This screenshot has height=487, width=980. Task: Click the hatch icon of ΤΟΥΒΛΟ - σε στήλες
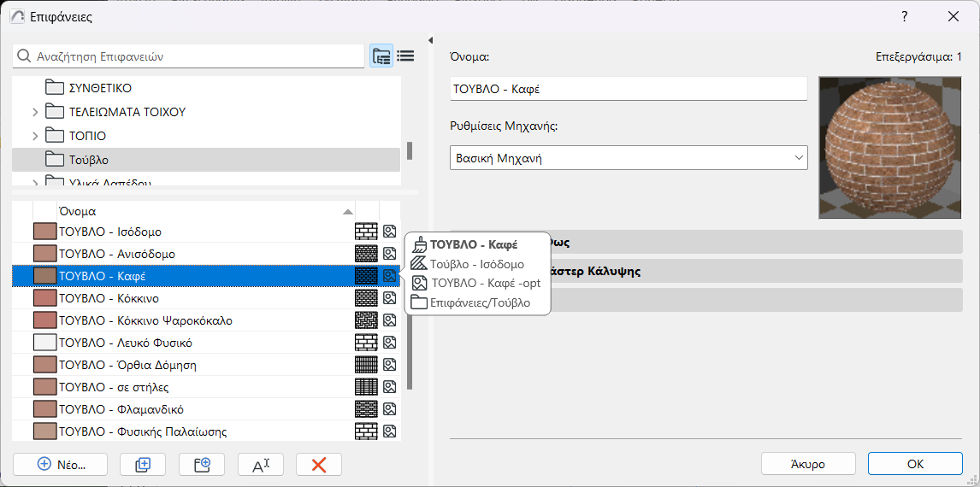(x=366, y=386)
